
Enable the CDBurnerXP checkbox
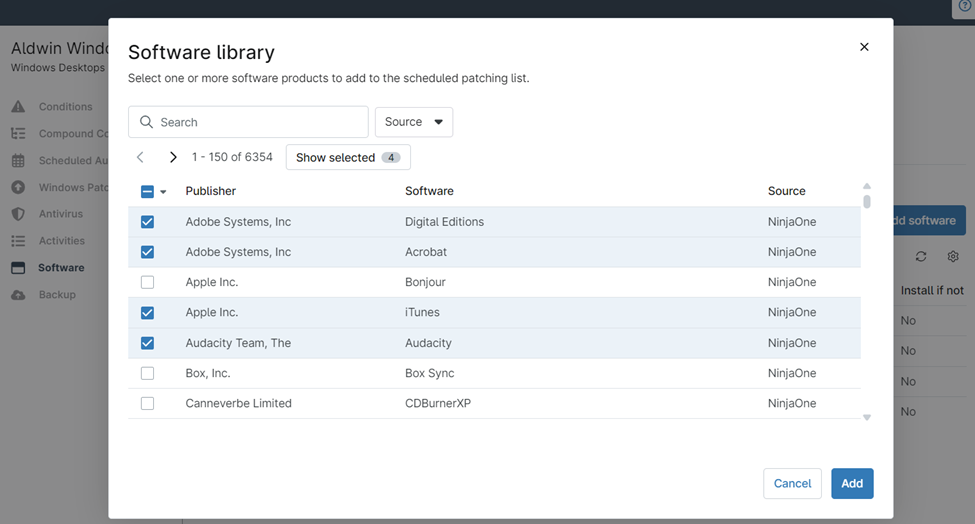(x=148, y=404)
